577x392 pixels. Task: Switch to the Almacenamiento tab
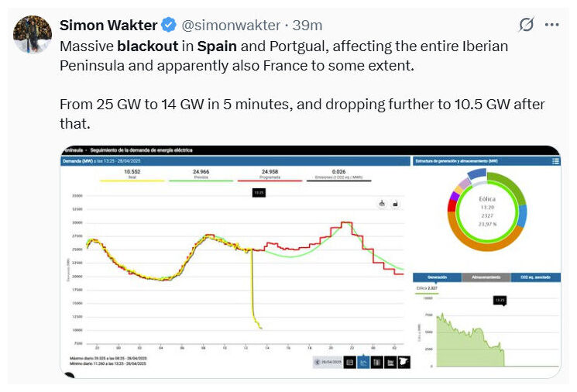pos(486,277)
